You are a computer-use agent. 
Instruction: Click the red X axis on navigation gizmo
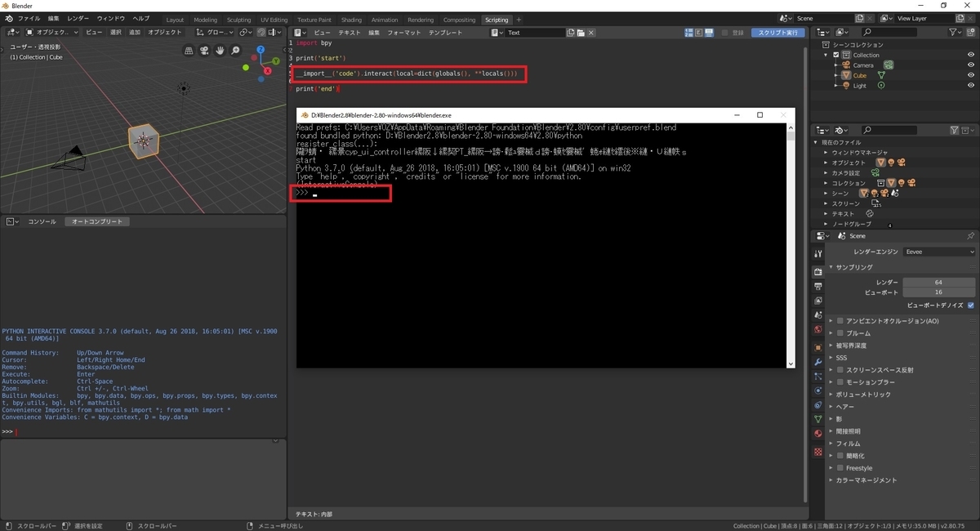coord(268,72)
